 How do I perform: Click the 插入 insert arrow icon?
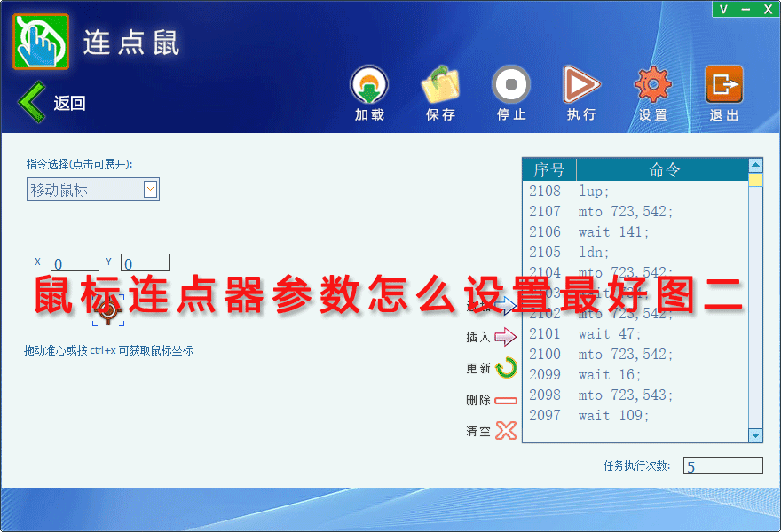coord(506,337)
